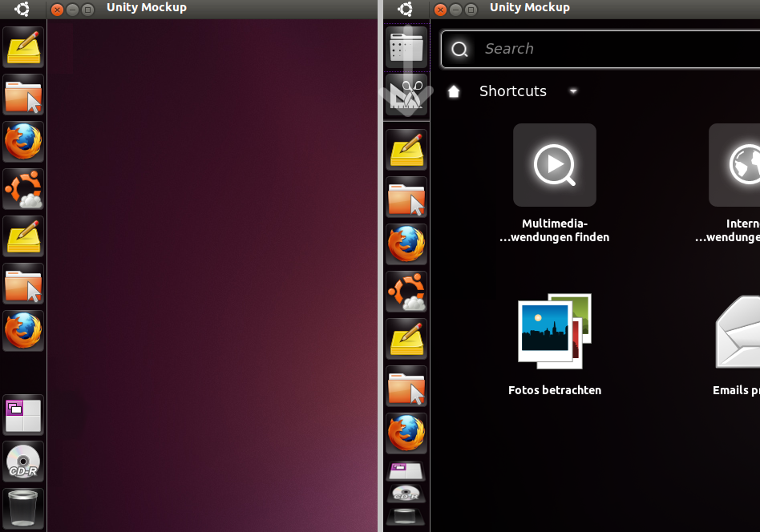Image resolution: width=760 pixels, height=532 pixels.
Task: Expand the Shortcuts dropdown arrow
Action: 573,91
